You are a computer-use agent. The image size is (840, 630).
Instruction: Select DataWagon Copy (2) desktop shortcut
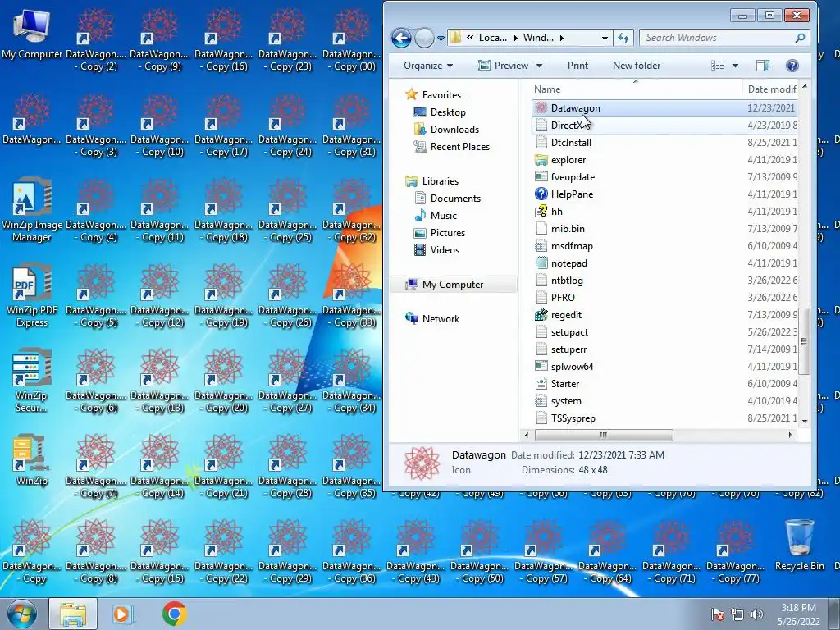[96, 40]
